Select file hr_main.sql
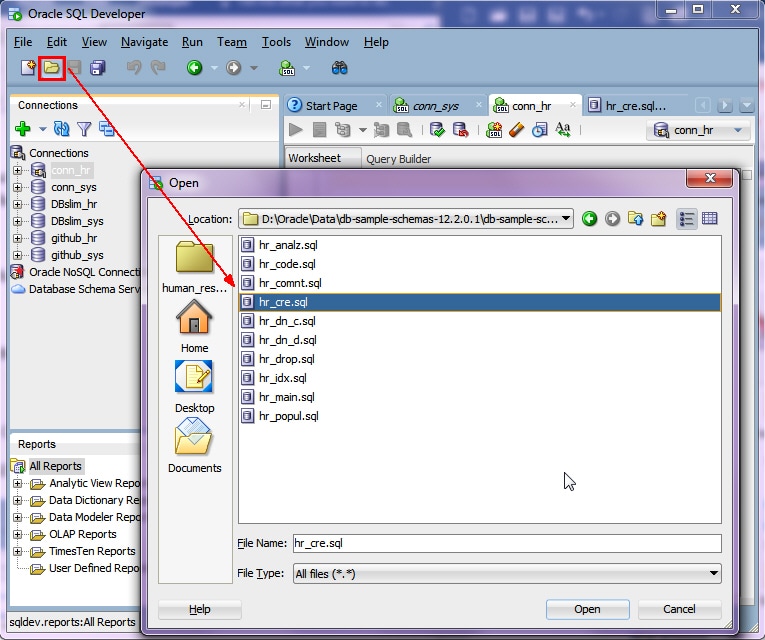765x640 pixels. coord(287,397)
